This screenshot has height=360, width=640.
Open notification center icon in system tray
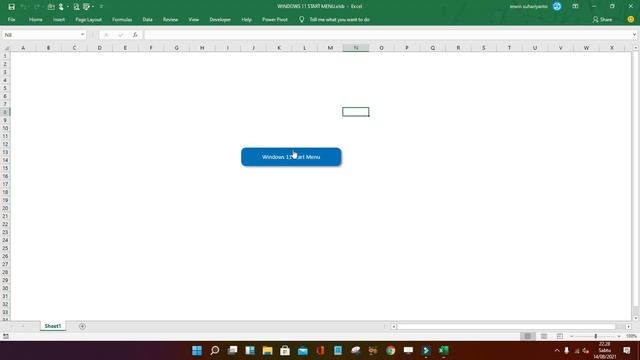point(627,351)
